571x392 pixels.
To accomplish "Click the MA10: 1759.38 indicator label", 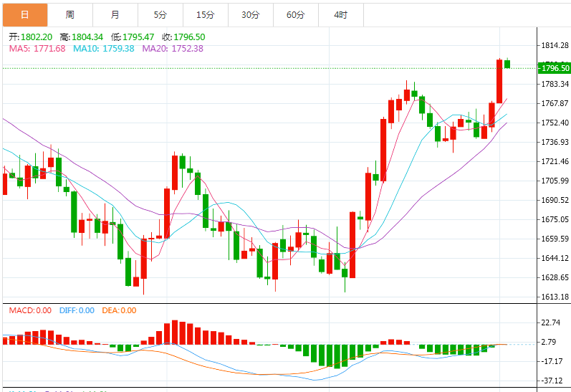I will pyautogui.click(x=104, y=49).
